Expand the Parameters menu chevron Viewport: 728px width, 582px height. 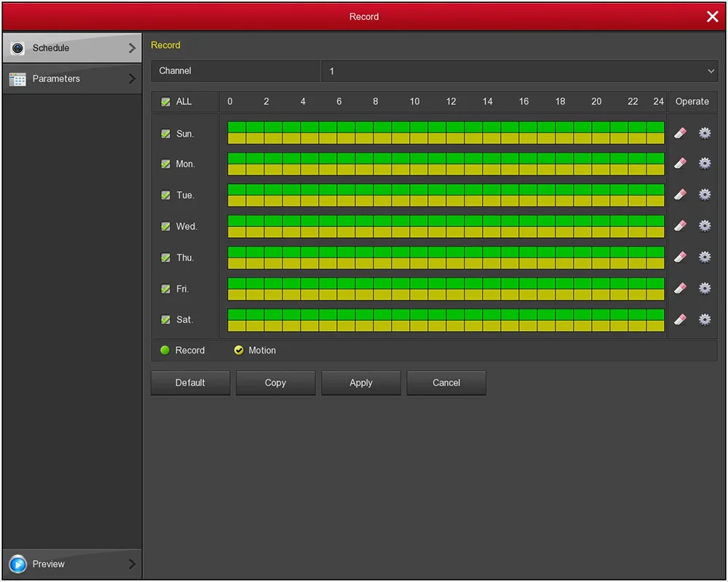click(132, 79)
